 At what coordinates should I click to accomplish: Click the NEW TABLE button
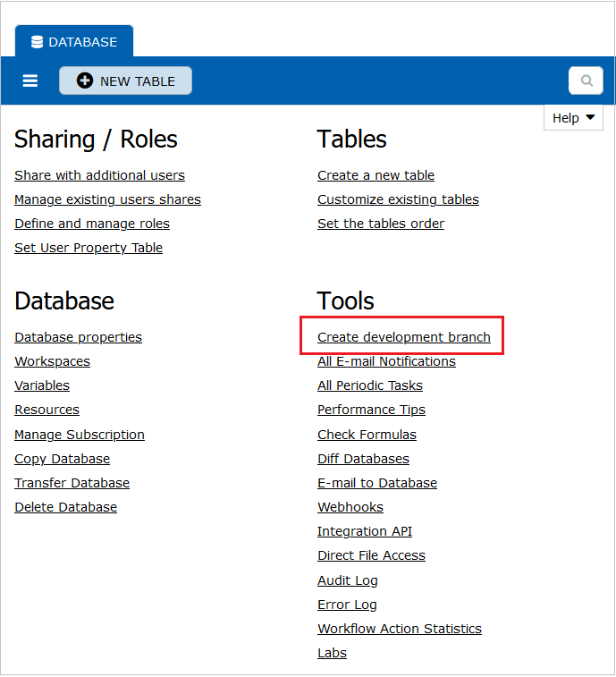tap(126, 80)
